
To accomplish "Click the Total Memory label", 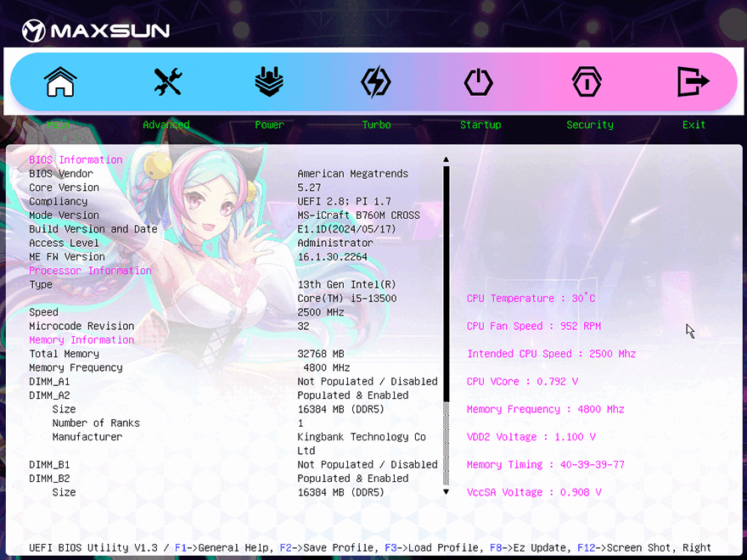I will 64,354.
